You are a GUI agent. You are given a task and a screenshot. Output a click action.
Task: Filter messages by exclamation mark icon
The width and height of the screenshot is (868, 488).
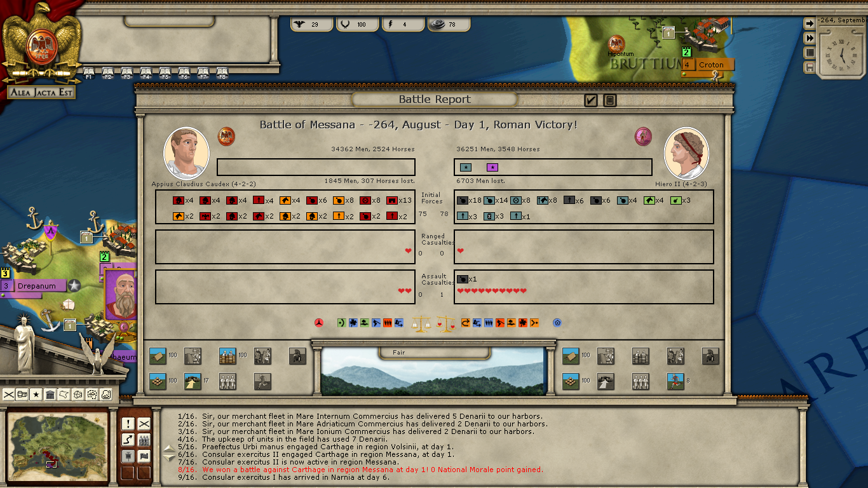128,424
